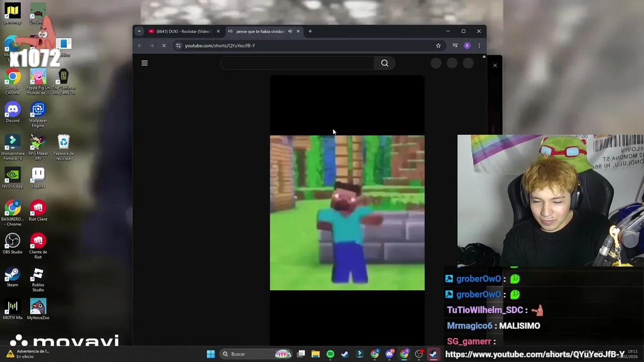Open NVIDIA App desktop shortcut
This screenshot has height=362, width=644.
[x=13, y=178]
